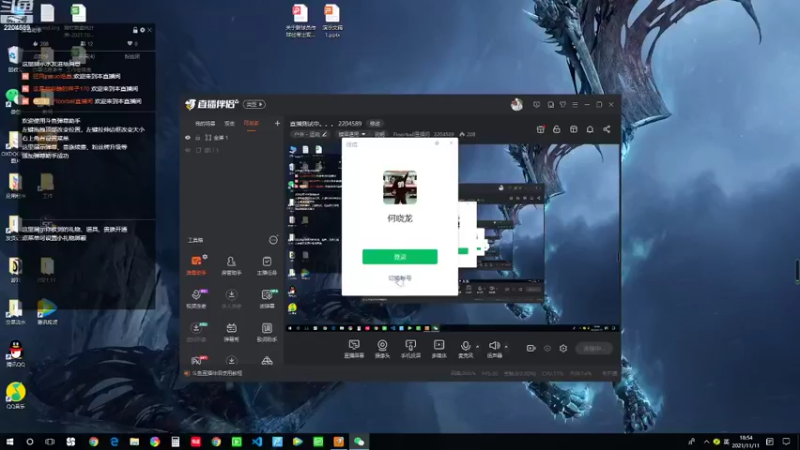The height and width of the screenshot is (450, 800).
Task: Open settings gear in the WeChat login dialog
Action: [437, 144]
